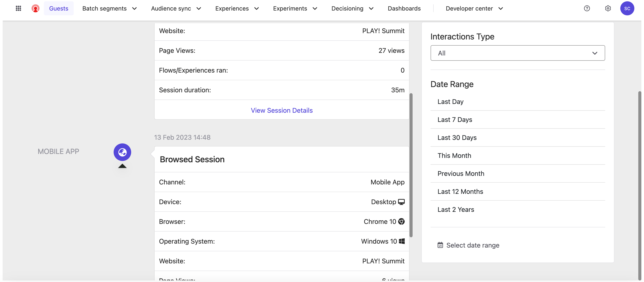
Task: Click the Chrome browser icon
Action: (x=401, y=221)
